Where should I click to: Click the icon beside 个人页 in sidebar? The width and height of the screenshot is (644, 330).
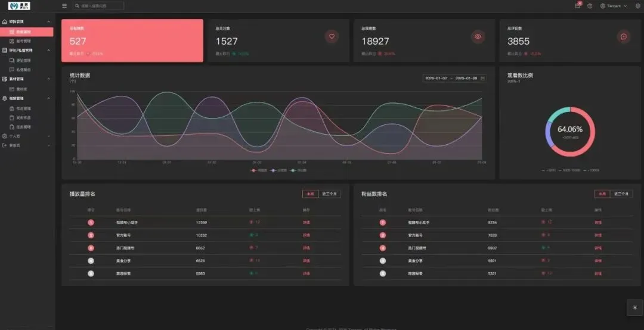pos(5,136)
